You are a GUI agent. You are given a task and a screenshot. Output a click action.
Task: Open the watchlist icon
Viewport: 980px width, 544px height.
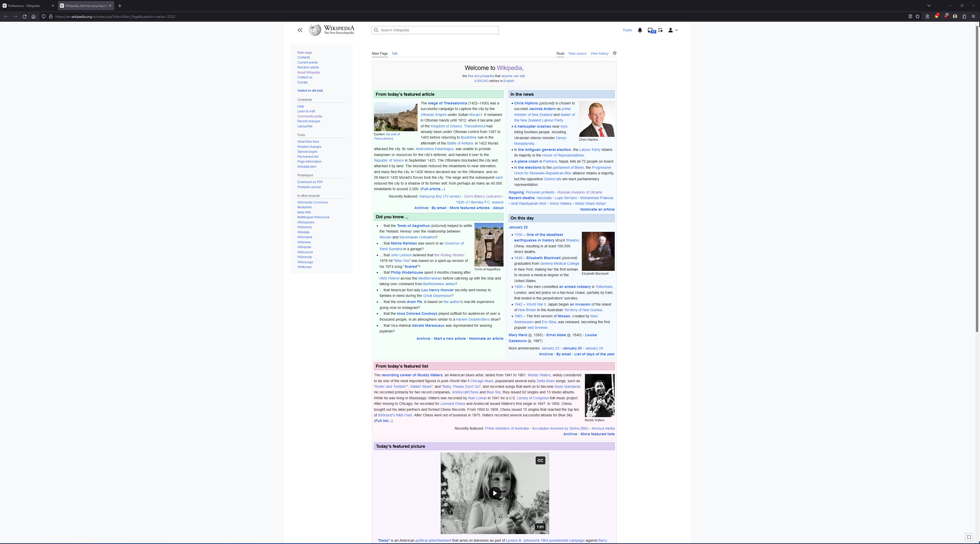click(x=660, y=30)
